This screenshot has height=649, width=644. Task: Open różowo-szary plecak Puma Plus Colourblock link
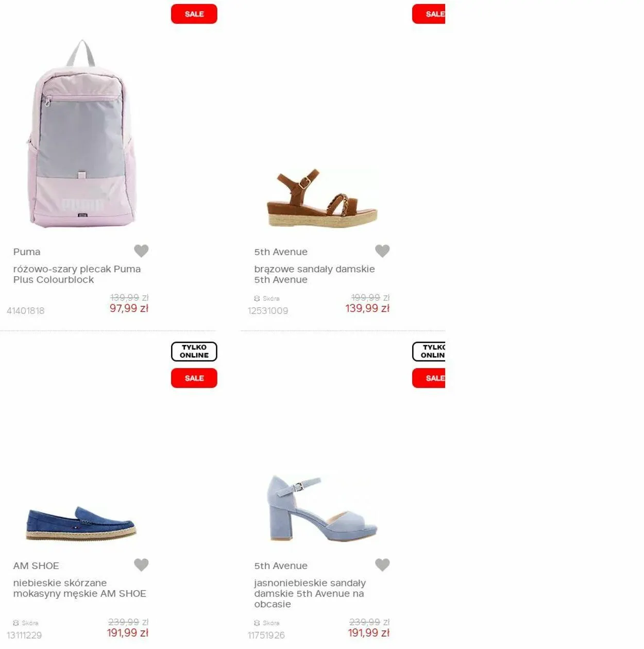tap(77, 274)
